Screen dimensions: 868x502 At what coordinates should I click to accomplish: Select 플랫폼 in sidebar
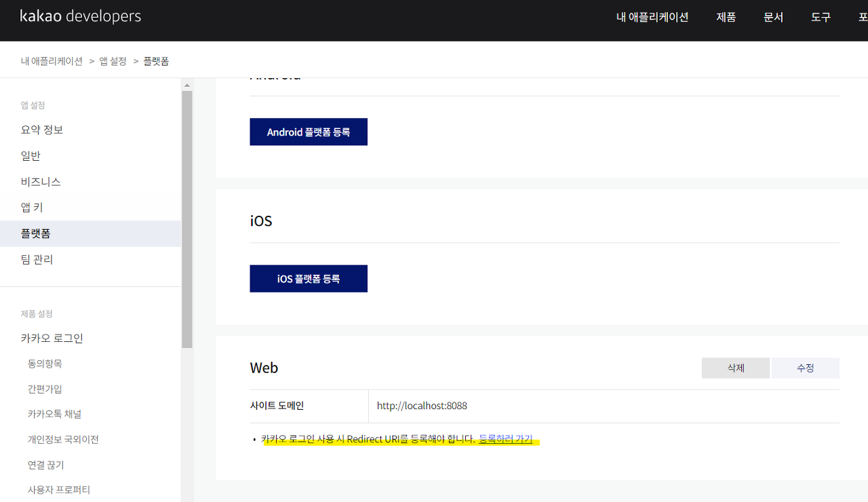tap(90, 233)
